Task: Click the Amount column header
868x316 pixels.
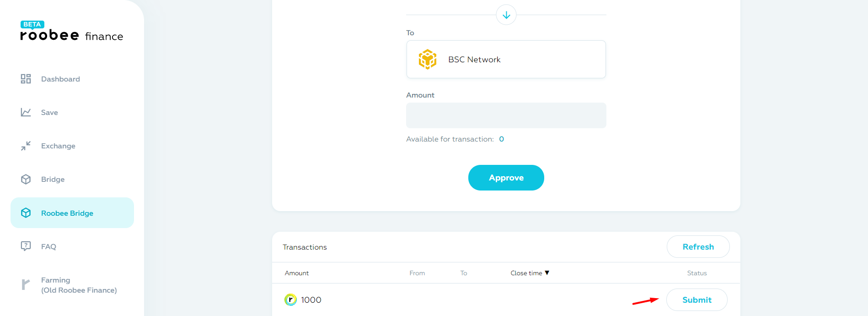Action: [x=297, y=273]
